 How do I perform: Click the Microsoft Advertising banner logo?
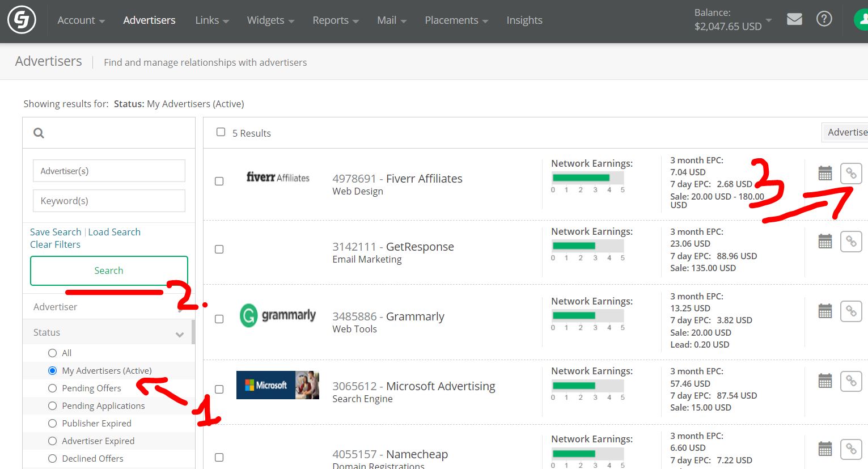(277, 385)
